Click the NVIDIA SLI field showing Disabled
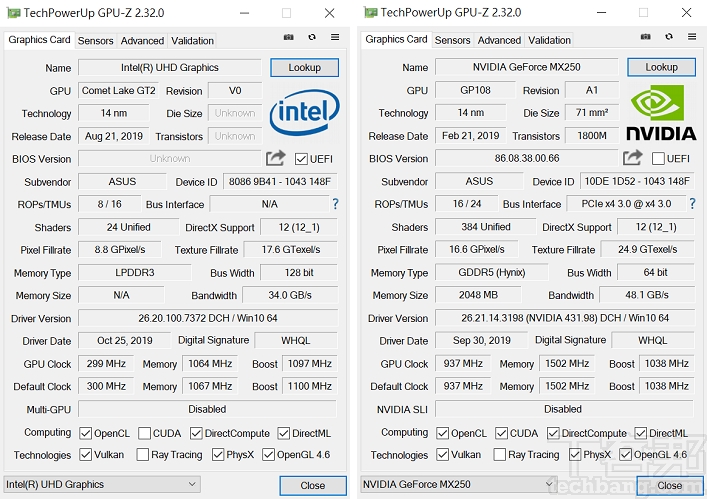This screenshot has height=499, width=707. point(564,409)
